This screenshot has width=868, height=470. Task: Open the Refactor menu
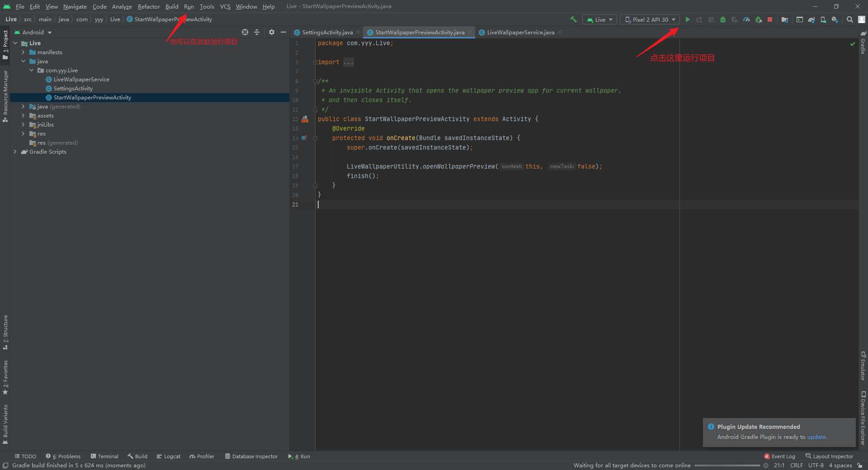click(149, 6)
